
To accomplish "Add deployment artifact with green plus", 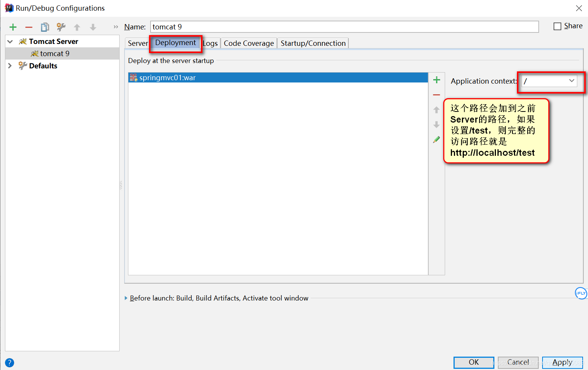I will pyautogui.click(x=437, y=80).
